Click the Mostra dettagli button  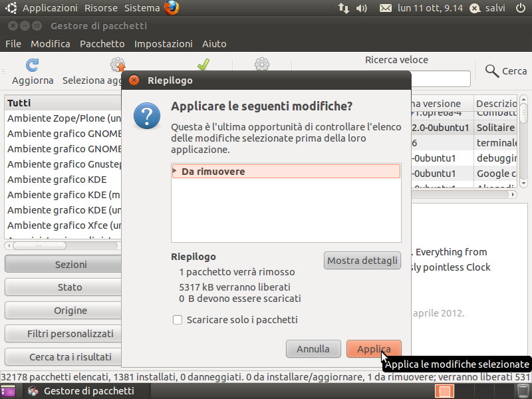(362, 260)
